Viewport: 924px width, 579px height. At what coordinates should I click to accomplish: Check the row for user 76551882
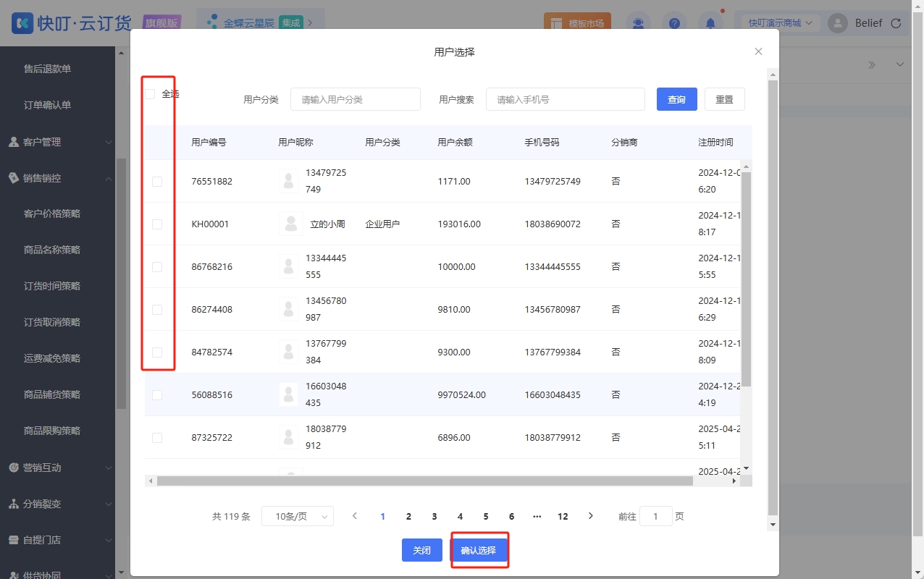click(157, 182)
